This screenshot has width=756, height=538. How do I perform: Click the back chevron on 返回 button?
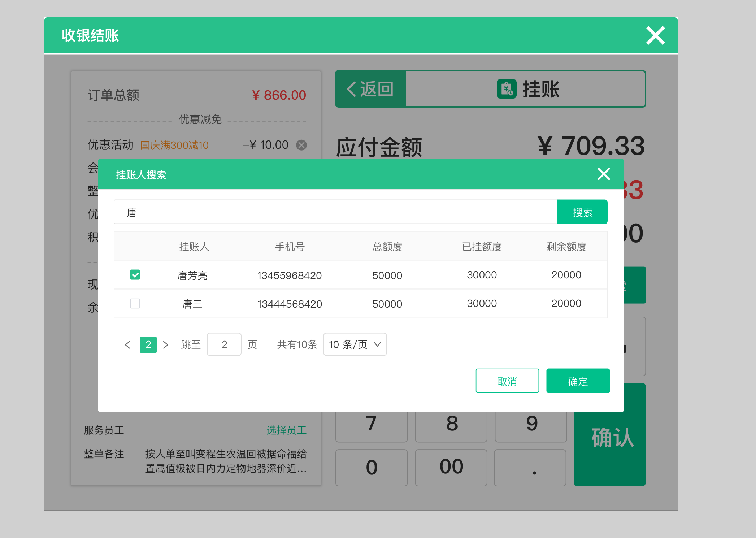pyautogui.click(x=351, y=89)
